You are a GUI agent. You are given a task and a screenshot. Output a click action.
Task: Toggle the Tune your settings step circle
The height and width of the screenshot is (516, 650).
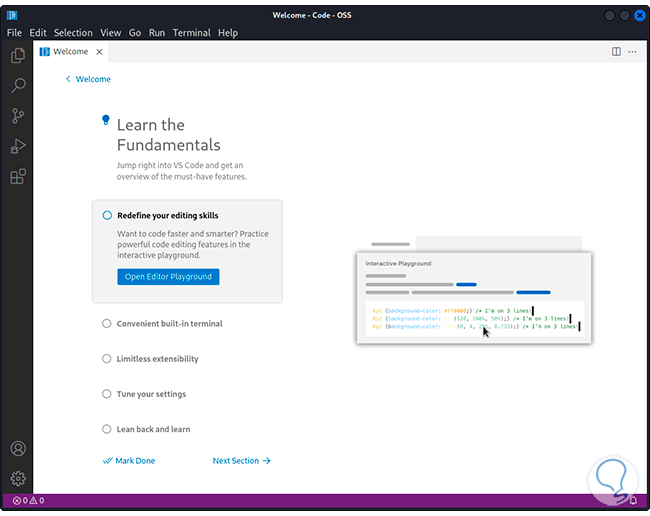[x=107, y=394]
